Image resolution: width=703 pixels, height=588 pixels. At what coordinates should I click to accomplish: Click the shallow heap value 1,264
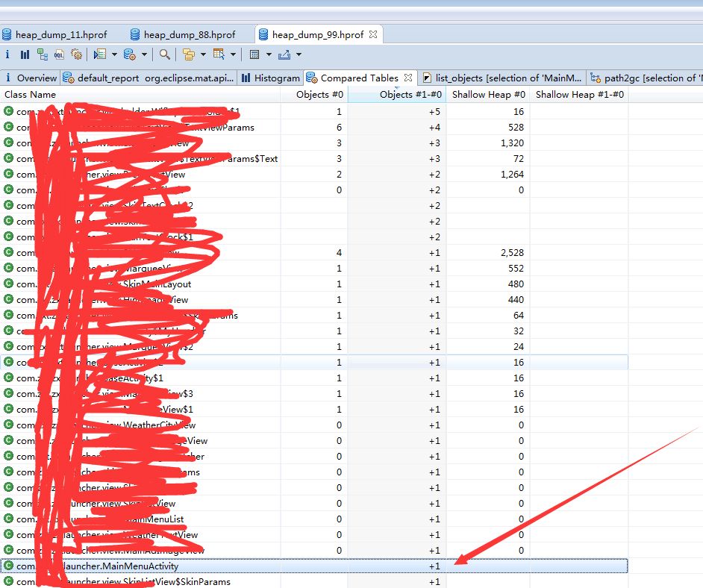click(x=512, y=175)
